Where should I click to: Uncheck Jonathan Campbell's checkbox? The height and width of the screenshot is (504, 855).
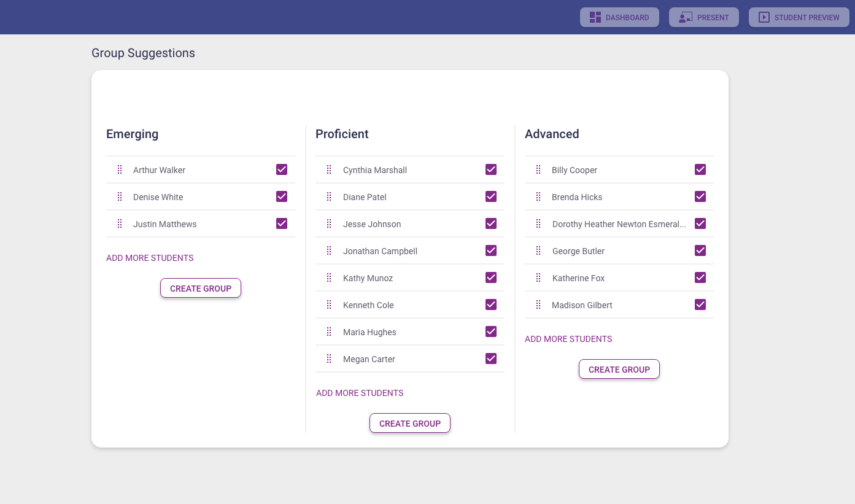[x=491, y=250]
